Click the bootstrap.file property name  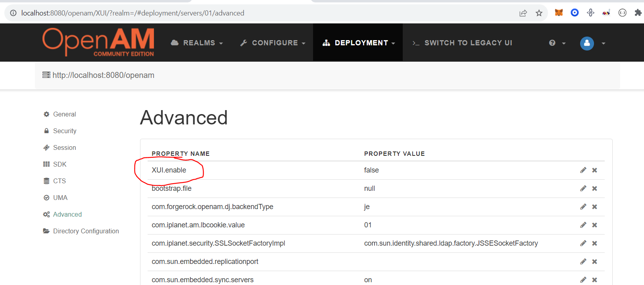[171, 188]
